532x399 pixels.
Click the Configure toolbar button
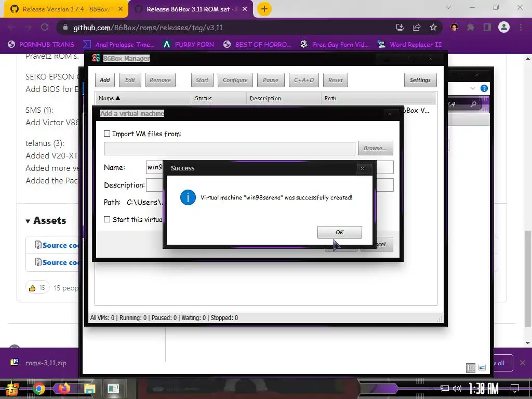pyautogui.click(x=235, y=80)
